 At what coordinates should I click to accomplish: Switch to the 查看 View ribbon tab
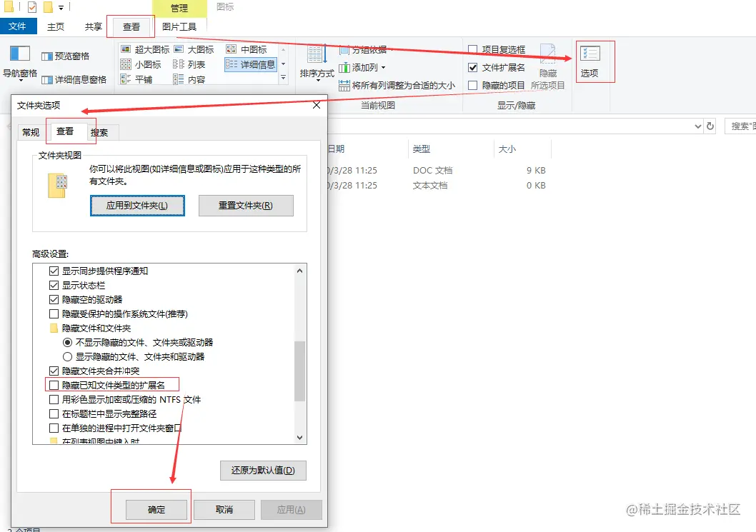click(131, 27)
